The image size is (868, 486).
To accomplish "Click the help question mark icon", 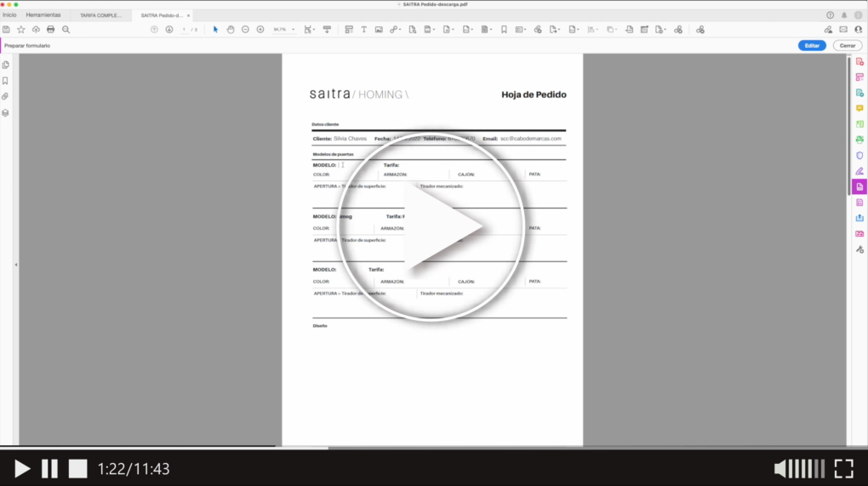I will coord(830,15).
